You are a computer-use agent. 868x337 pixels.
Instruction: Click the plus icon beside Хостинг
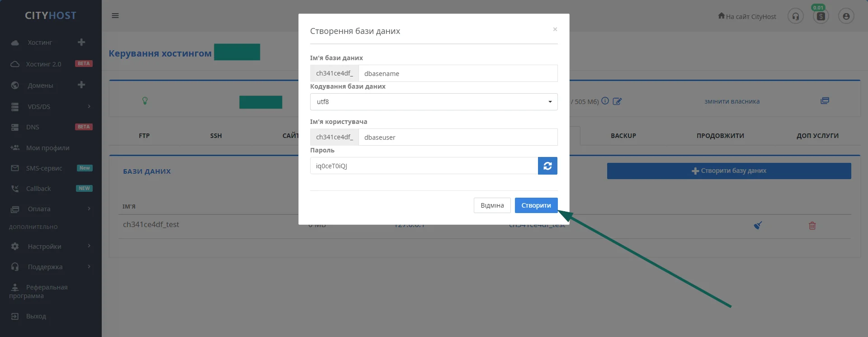(x=81, y=42)
